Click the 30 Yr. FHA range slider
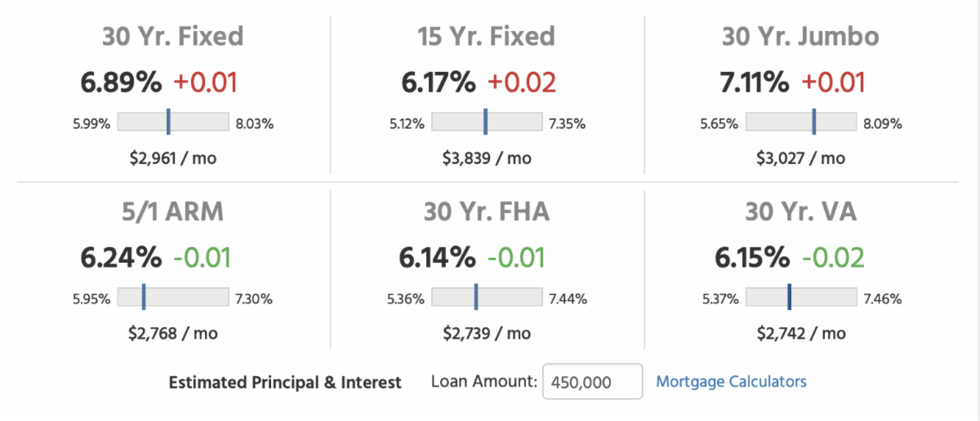 click(487, 298)
